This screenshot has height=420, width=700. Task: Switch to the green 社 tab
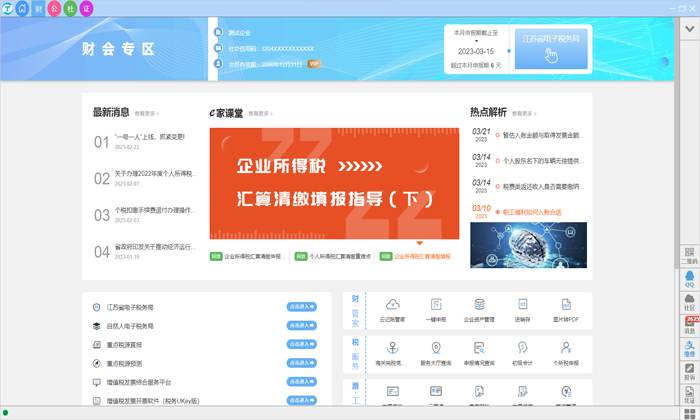point(70,8)
